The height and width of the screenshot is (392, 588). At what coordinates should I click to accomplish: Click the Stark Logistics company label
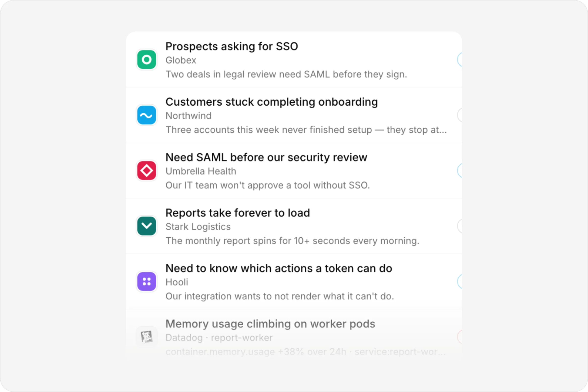tap(198, 227)
